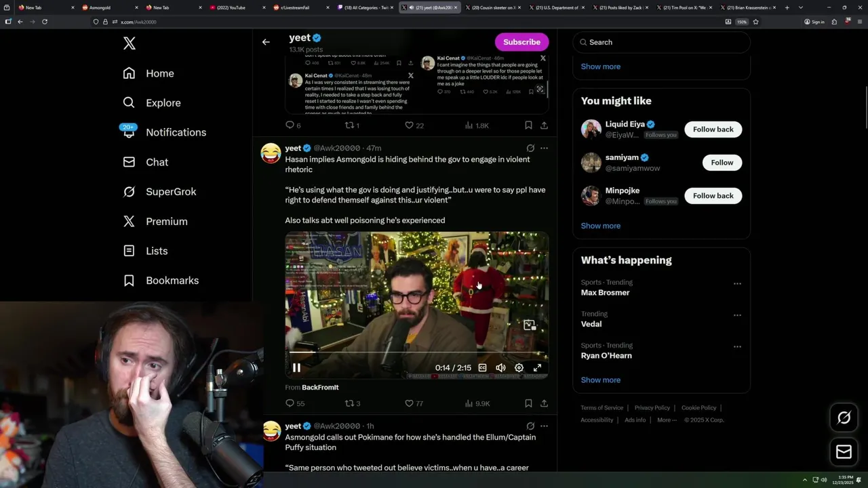
Task: Like the Hasan post (77)
Action: [x=414, y=403]
